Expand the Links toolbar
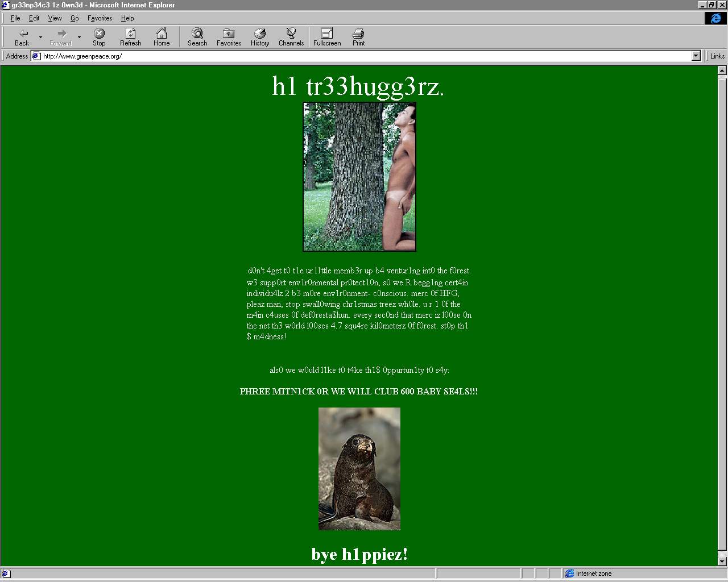This screenshot has width=728, height=582. coord(717,56)
